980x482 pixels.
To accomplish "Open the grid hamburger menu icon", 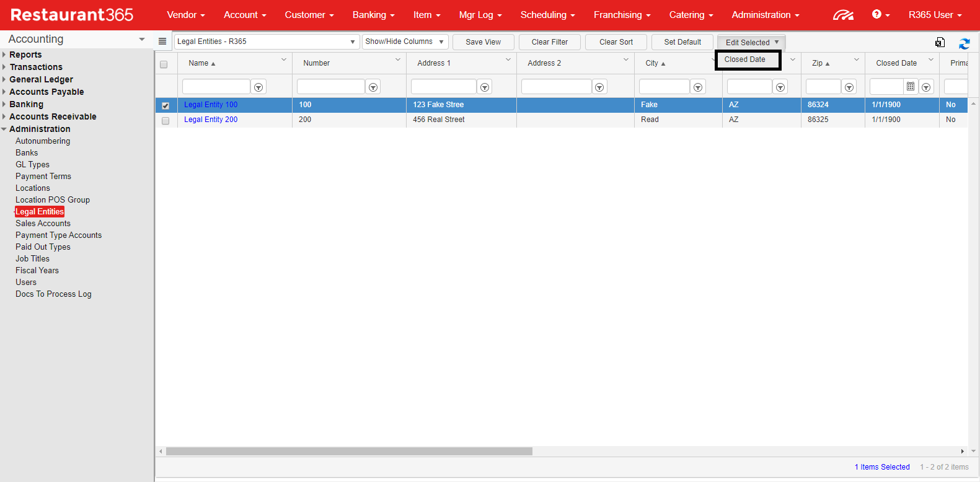I will 162,42.
